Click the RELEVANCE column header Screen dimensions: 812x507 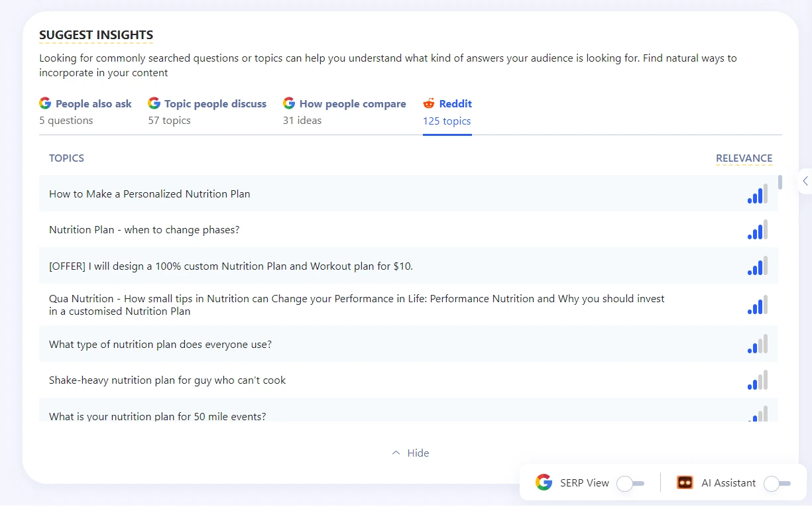click(744, 158)
